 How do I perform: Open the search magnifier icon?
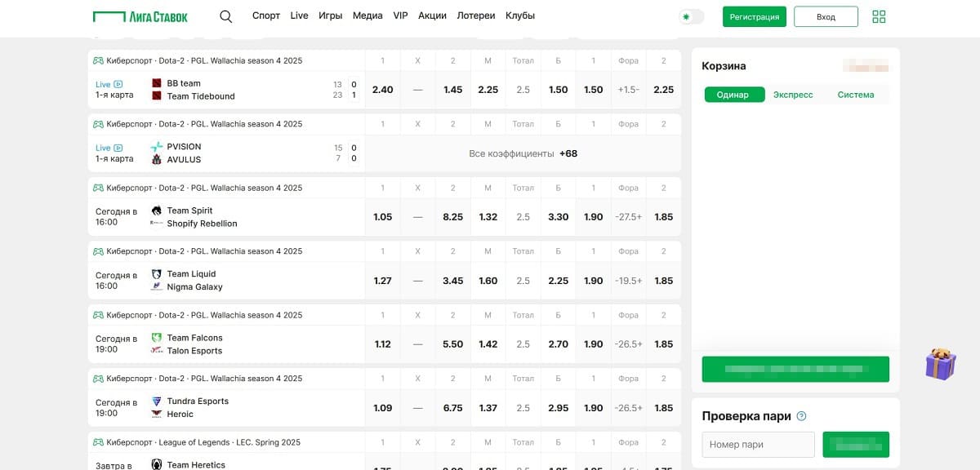point(226,16)
